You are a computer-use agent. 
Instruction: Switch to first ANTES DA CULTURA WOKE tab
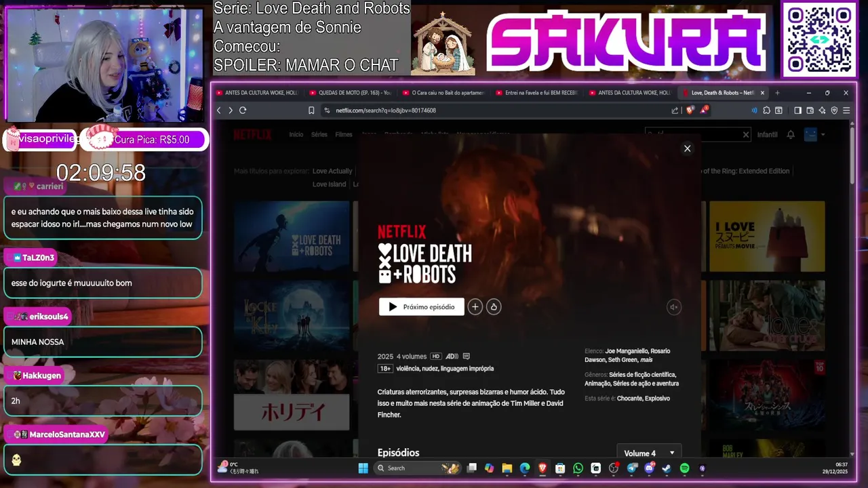coord(258,93)
